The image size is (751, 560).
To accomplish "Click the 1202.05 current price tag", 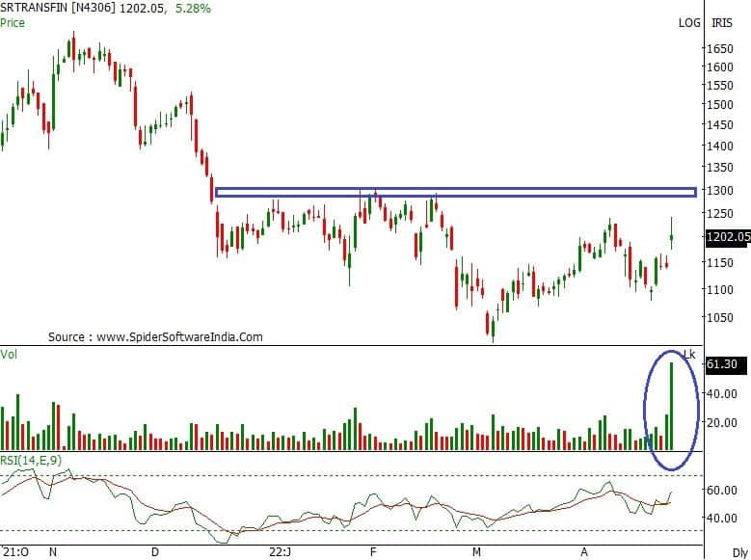I will (727, 236).
